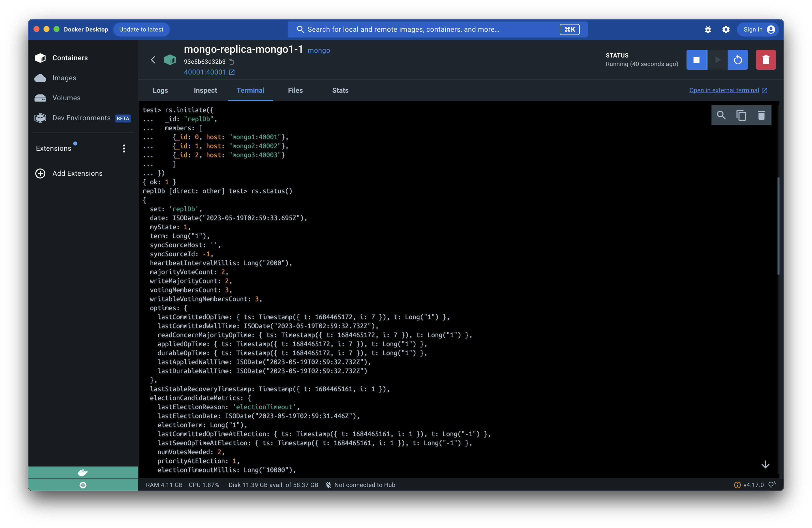Open the troubleshoot bug icon
The width and height of the screenshot is (812, 528).
pos(708,30)
